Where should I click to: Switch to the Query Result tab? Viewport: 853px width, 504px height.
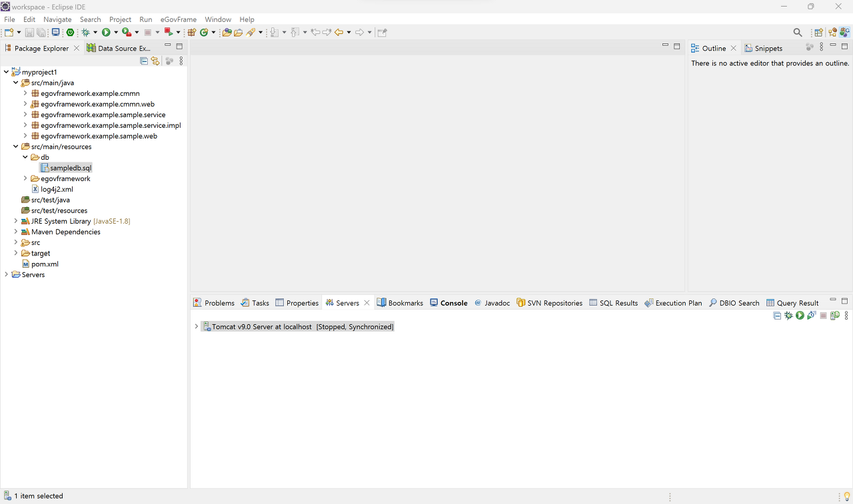[792, 303]
